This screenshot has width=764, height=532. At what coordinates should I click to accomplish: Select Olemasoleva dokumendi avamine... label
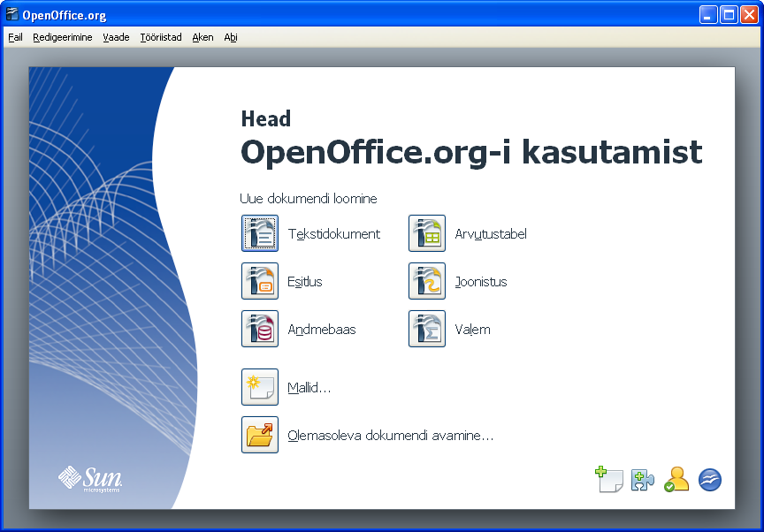click(390, 436)
